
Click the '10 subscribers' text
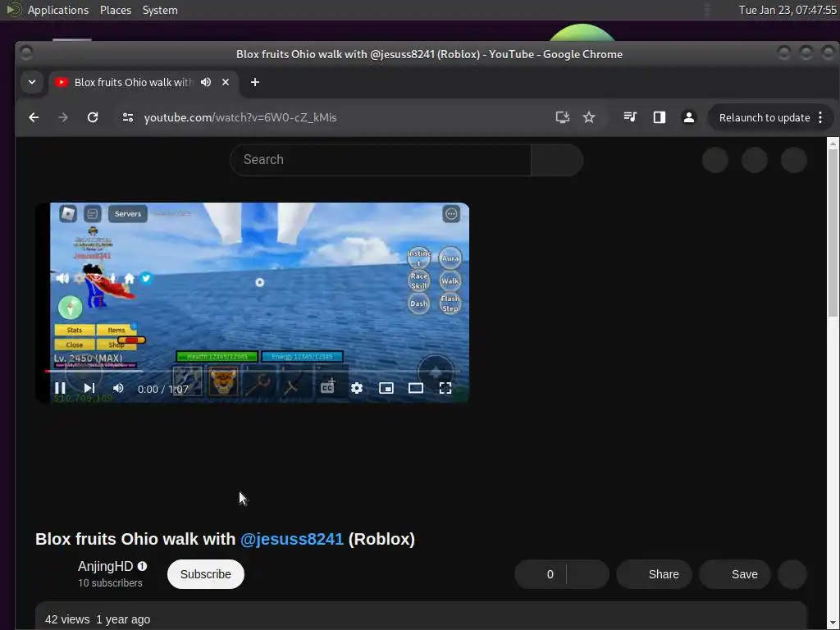coord(110,583)
